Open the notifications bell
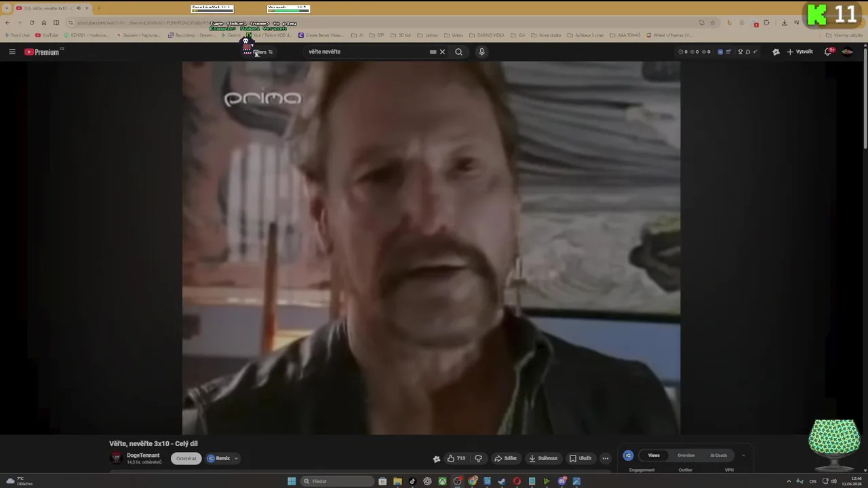 (828, 52)
